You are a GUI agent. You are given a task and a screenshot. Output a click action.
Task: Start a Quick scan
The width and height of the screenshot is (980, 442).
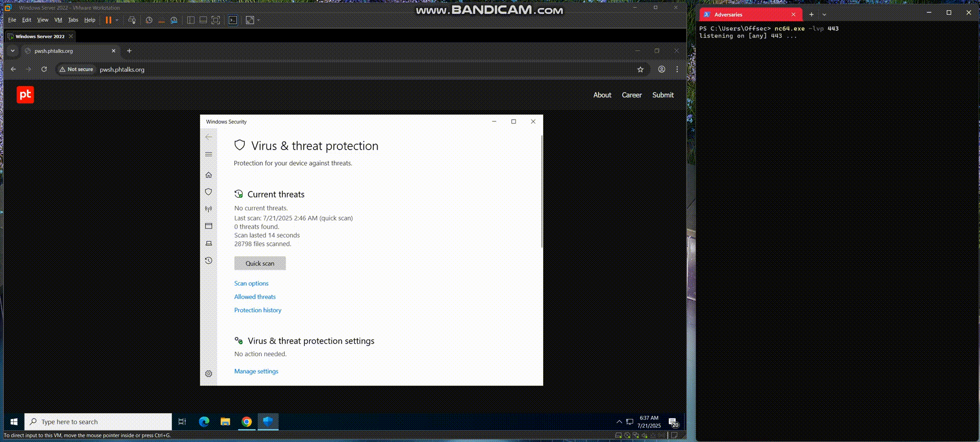coord(260,263)
